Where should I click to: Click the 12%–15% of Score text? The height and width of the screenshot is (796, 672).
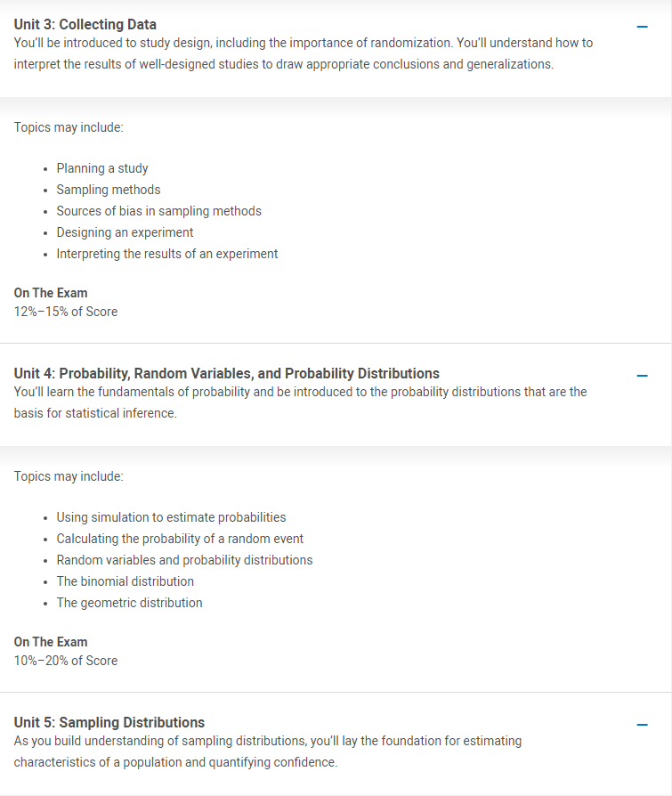66,312
